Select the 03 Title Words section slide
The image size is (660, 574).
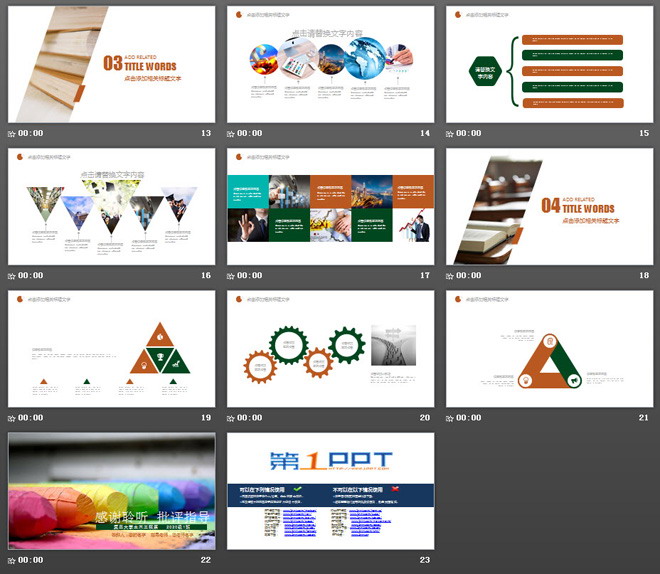(111, 64)
